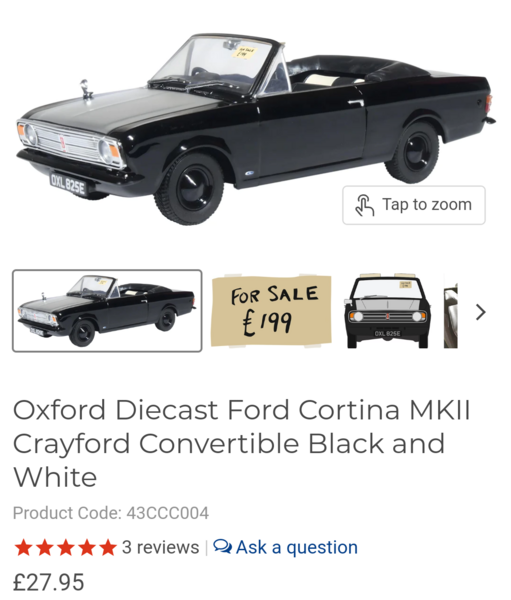
Task: Click the £27.95 price
Action: pyautogui.click(x=48, y=582)
